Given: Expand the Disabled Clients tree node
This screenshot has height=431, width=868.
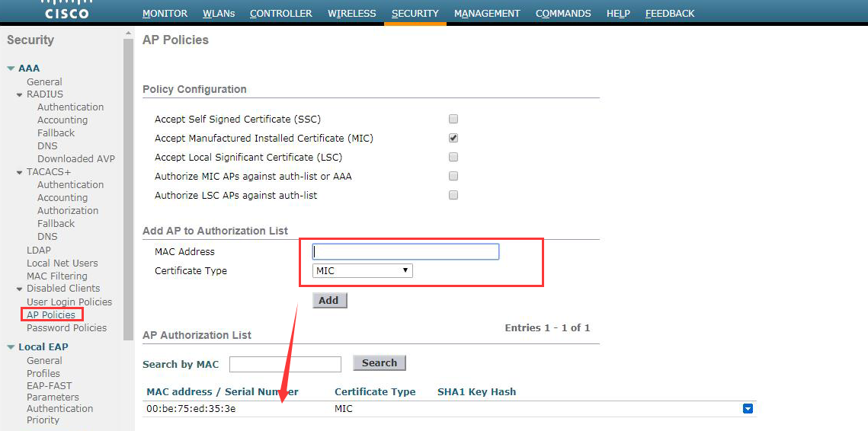Looking at the screenshot, I should coord(20,289).
